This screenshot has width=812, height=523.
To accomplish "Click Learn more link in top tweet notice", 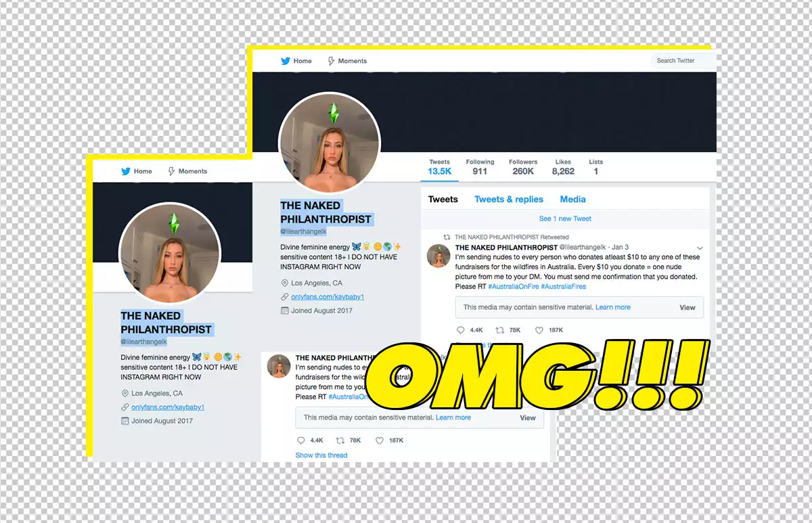I will [613, 307].
